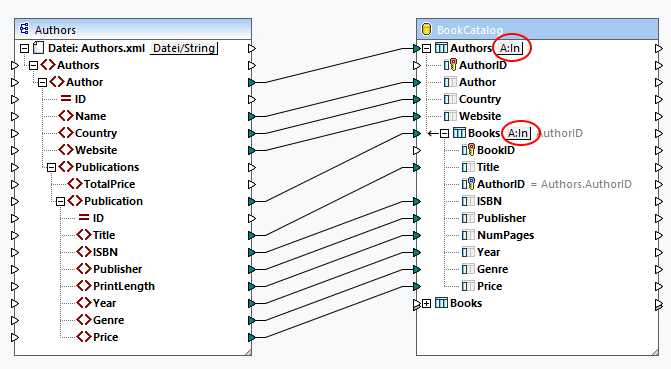Click the input connector of Website column
Viewport: 671px width, 369px height.
pyautogui.click(x=417, y=116)
